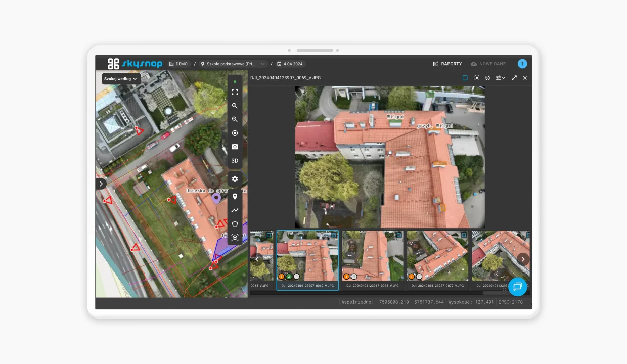Tick checkbox on thumbnail 0073_V.JPG
Image resolution: width=627 pixels, height=364 pixels.
click(399, 235)
